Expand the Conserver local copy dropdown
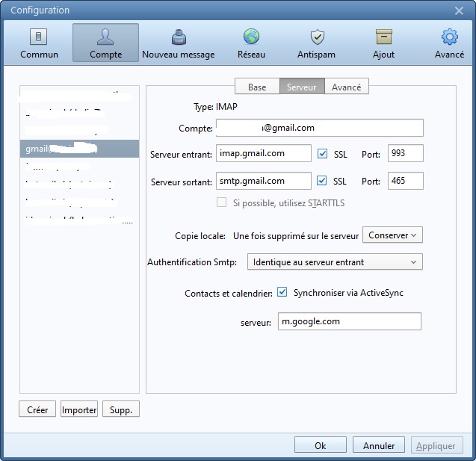476x461 pixels. click(392, 235)
